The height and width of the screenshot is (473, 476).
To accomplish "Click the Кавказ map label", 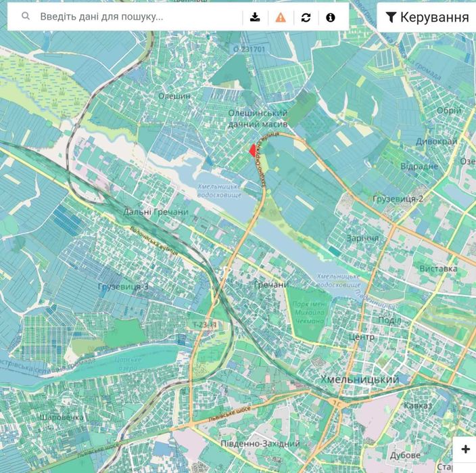I will [418, 405].
